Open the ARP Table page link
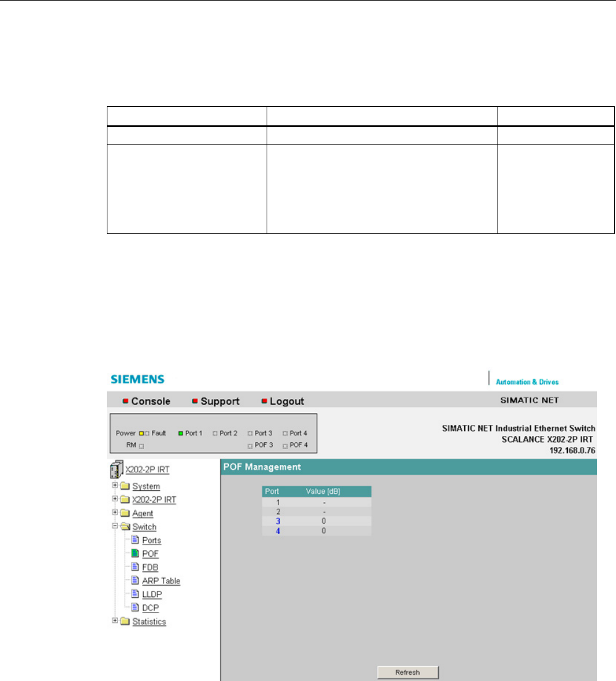This screenshot has height=681, width=616. tap(161, 581)
